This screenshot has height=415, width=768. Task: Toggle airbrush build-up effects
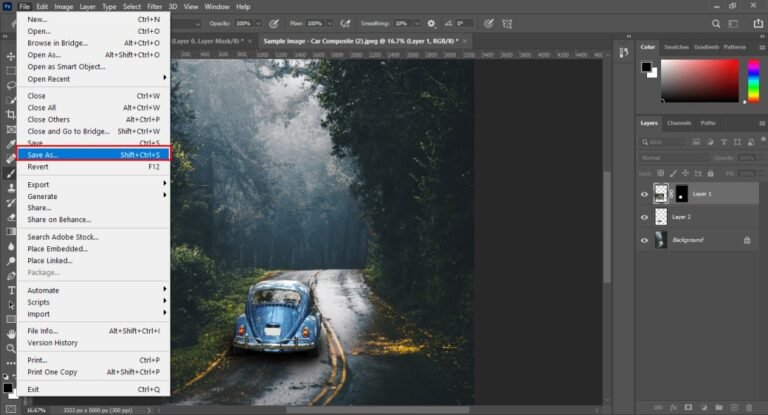[x=345, y=24]
